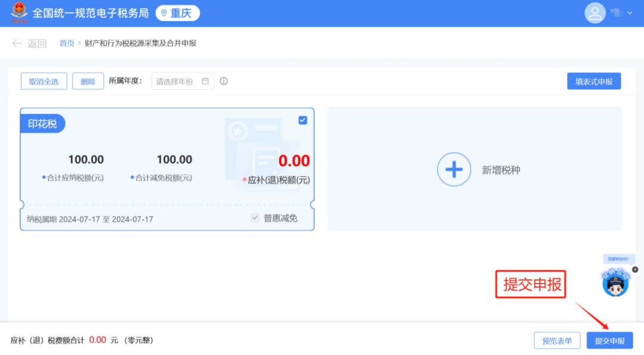Open the tax assistant mascot chat
The height and width of the screenshot is (355, 644).
pyautogui.click(x=615, y=282)
